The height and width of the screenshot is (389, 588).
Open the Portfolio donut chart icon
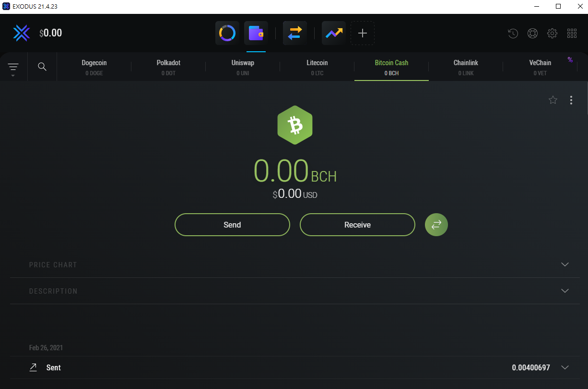pos(227,33)
